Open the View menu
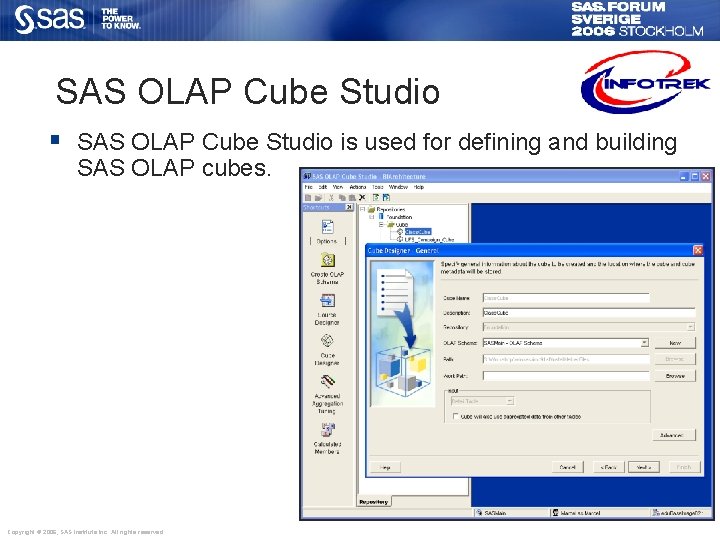 tap(338, 187)
